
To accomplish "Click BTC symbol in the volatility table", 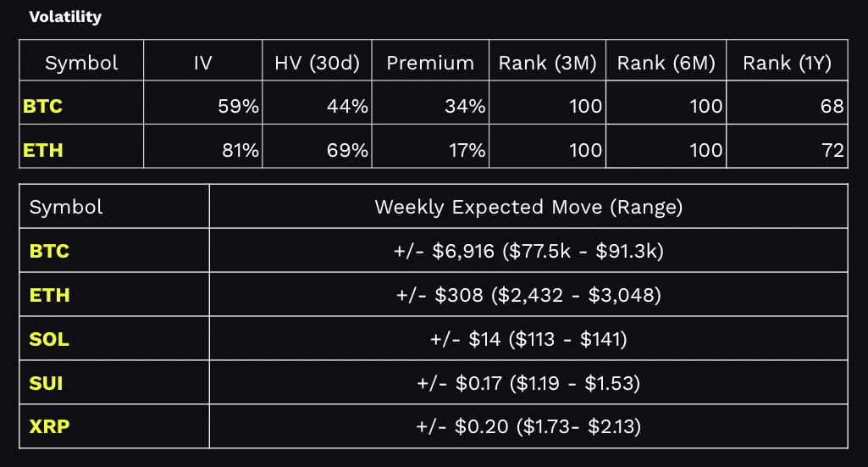I will [x=43, y=107].
